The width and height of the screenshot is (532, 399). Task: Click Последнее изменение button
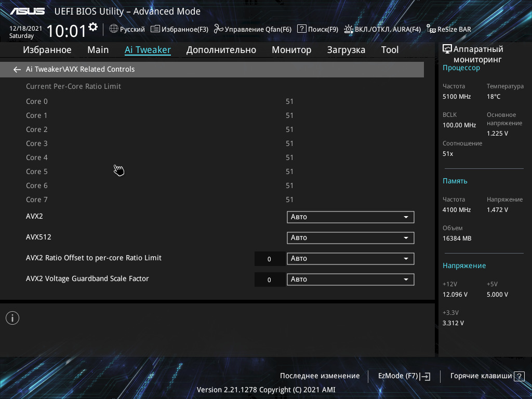tap(320, 376)
